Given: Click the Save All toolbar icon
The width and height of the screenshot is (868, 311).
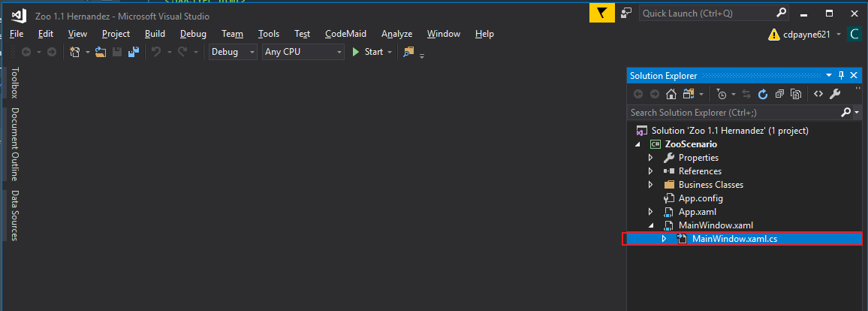Looking at the screenshot, I should pyautogui.click(x=133, y=52).
